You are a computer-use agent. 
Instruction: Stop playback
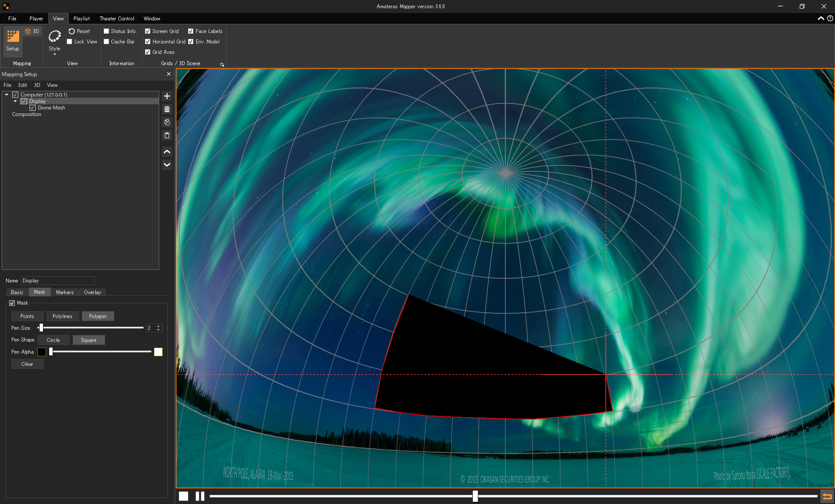[x=184, y=496]
